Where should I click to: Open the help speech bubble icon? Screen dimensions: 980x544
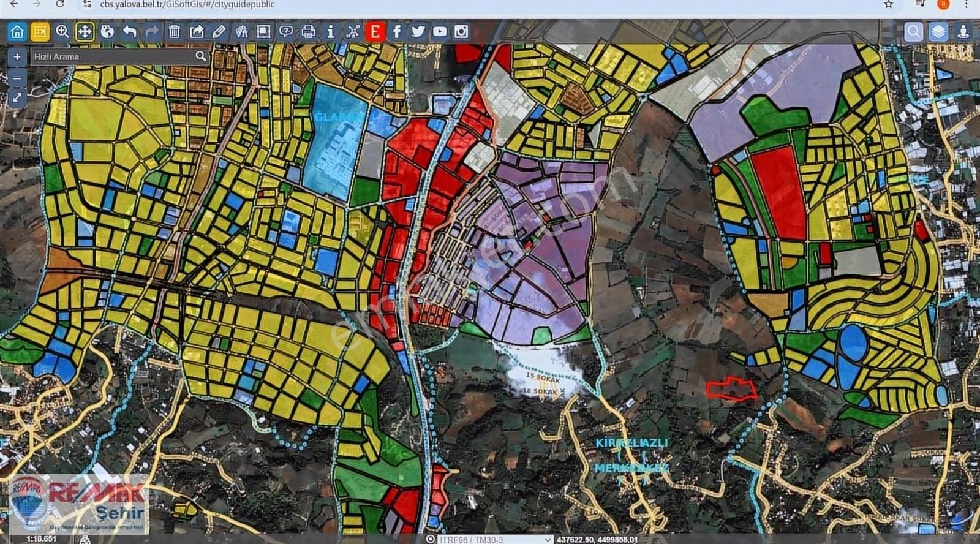pos(286,32)
